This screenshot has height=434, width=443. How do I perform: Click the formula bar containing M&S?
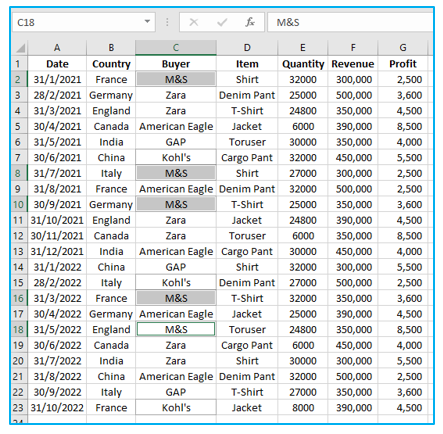(x=350, y=22)
